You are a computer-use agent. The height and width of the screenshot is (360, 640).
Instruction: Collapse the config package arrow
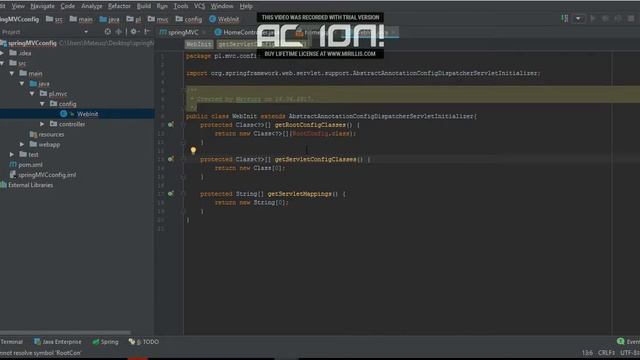pos(42,104)
